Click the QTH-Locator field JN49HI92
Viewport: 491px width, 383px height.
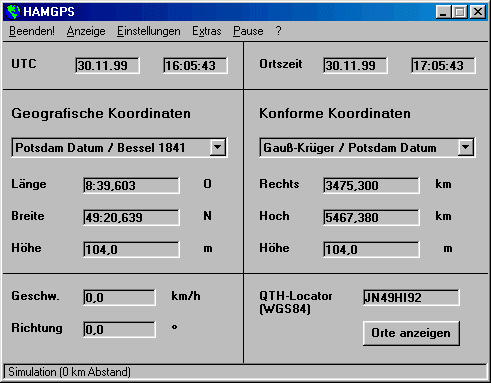[x=411, y=297]
